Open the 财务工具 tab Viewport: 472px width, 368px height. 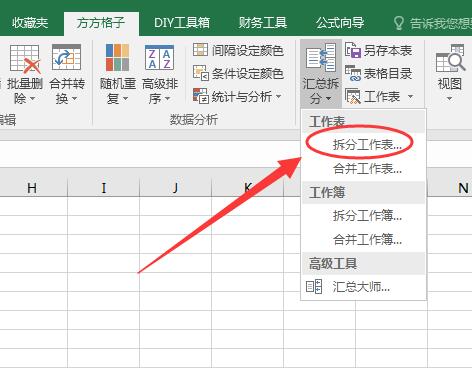coord(263,23)
